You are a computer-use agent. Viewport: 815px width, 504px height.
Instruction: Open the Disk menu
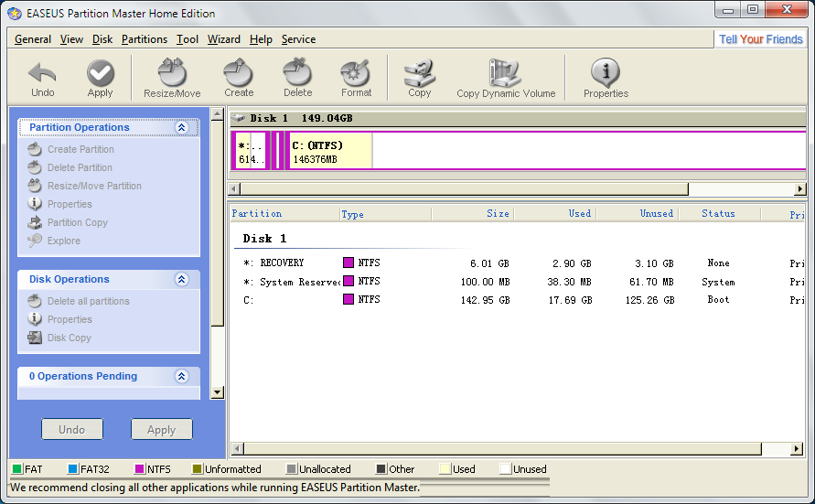click(x=102, y=39)
